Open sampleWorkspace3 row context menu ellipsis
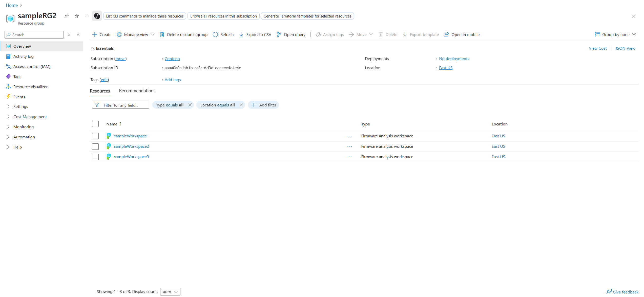 click(x=350, y=157)
